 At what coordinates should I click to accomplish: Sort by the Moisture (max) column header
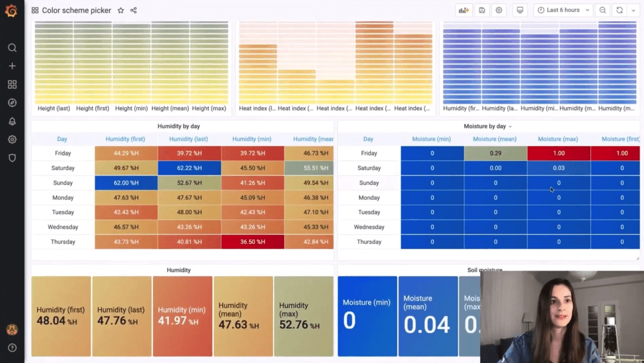point(558,139)
